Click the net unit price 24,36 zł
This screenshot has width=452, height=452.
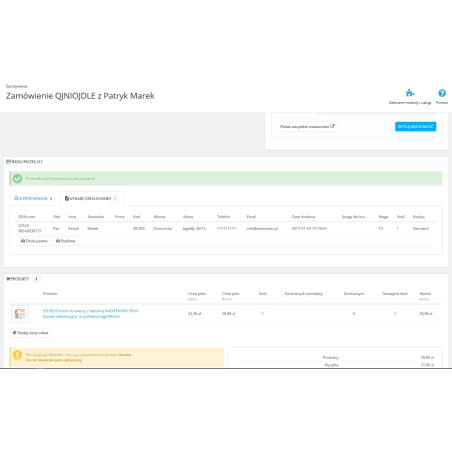[x=195, y=314]
